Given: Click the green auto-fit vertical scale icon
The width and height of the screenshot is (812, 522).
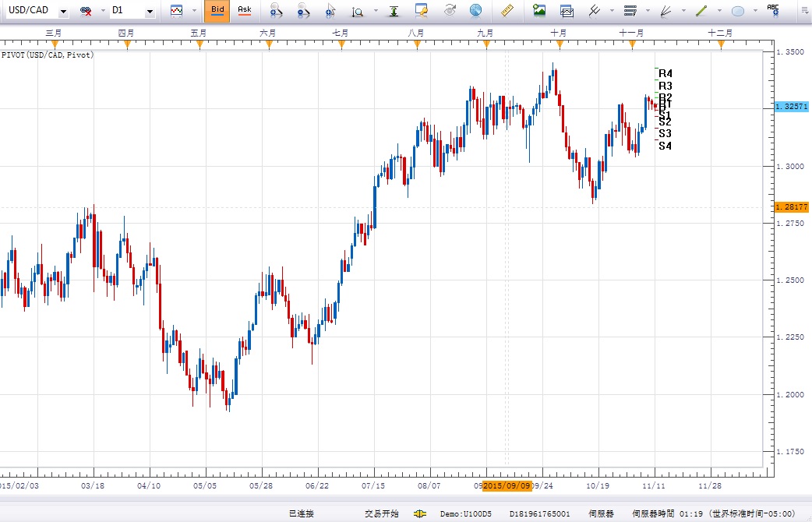Looking at the screenshot, I should [x=394, y=11].
